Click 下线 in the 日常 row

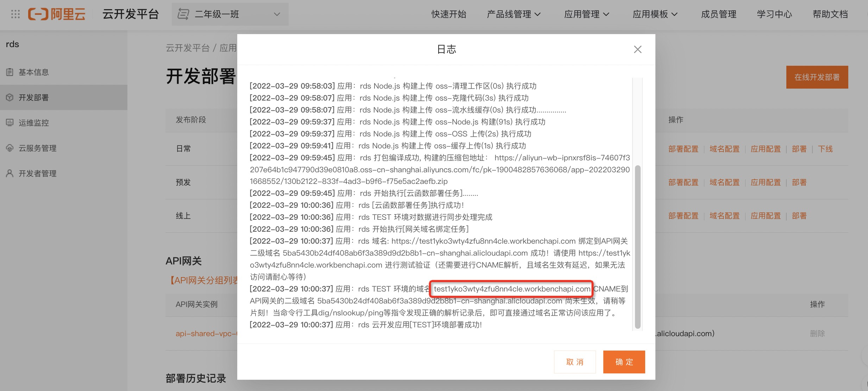click(x=825, y=149)
